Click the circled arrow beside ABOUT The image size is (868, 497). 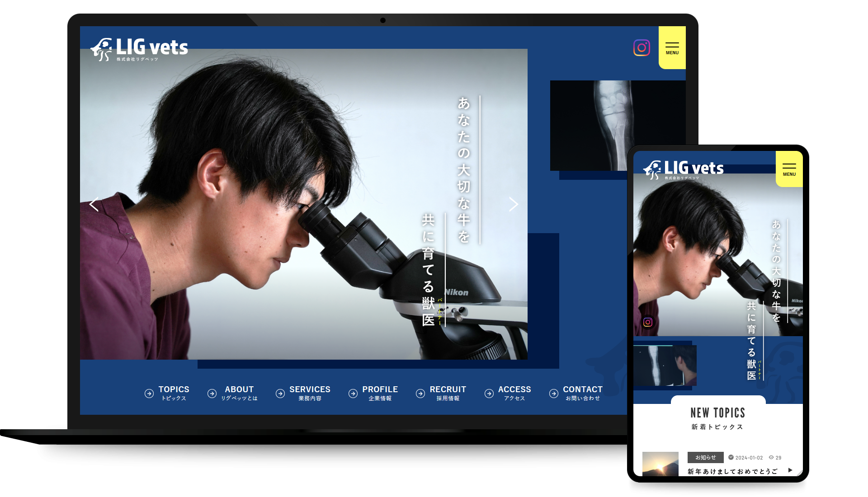click(x=212, y=394)
